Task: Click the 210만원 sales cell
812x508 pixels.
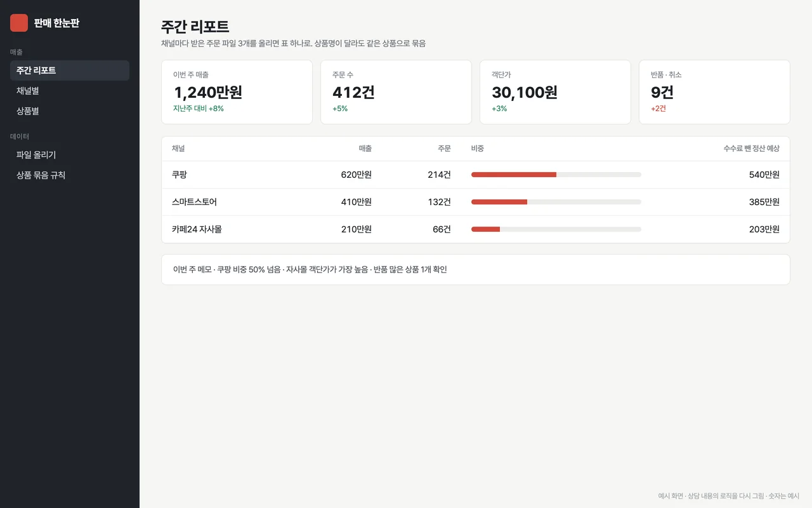Action: point(357,229)
